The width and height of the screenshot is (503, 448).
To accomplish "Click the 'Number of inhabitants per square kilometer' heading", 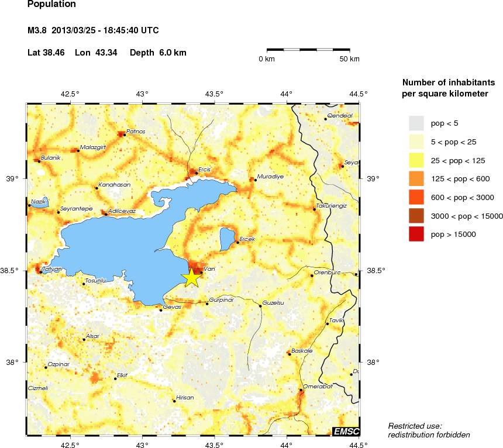I will point(449,88).
